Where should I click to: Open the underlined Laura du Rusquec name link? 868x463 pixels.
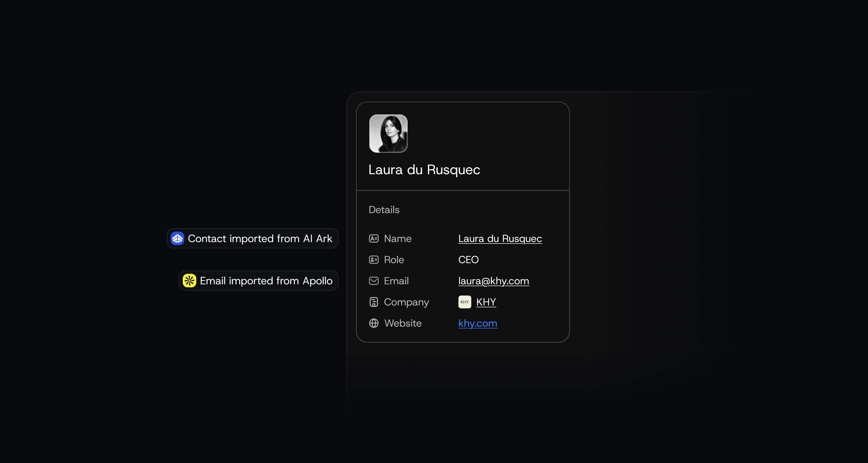[x=500, y=238]
